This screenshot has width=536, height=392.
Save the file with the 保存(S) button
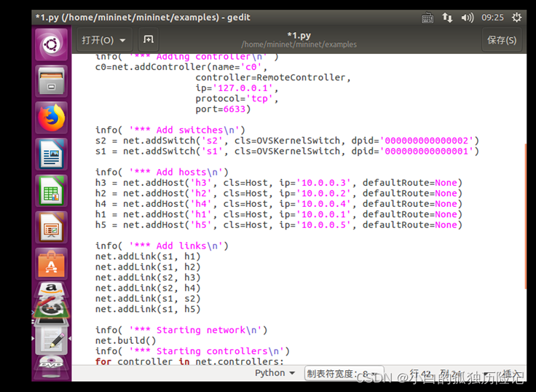coord(502,40)
